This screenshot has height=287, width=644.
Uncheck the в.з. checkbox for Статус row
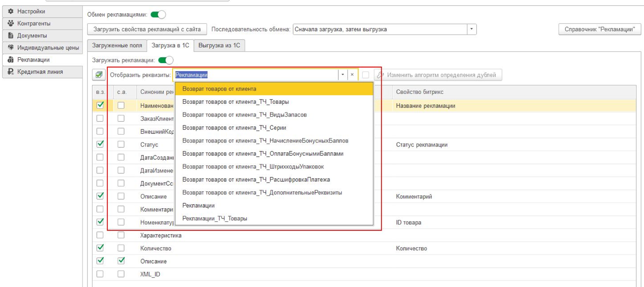click(x=100, y=144)
